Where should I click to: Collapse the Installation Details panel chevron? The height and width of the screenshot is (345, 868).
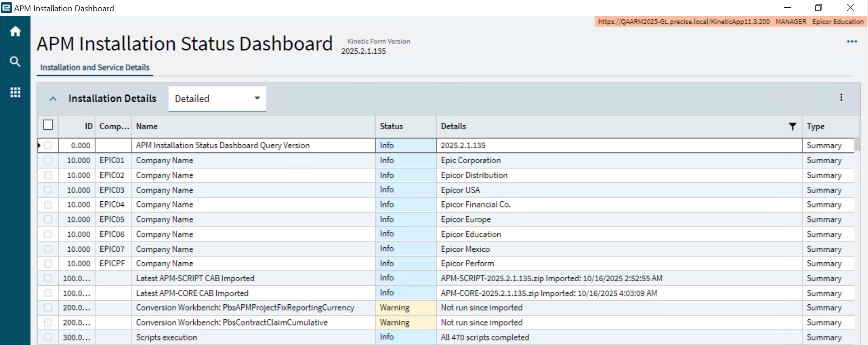point(53,99)
